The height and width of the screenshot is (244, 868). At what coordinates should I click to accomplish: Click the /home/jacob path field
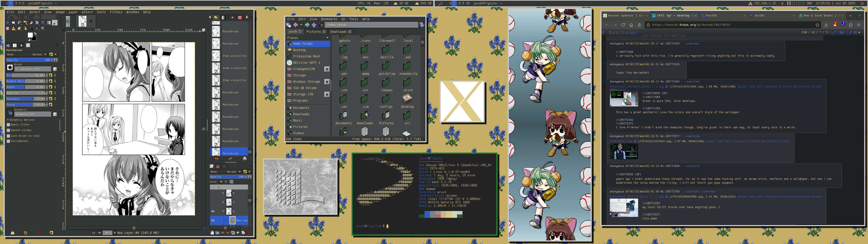coord(372,25)
